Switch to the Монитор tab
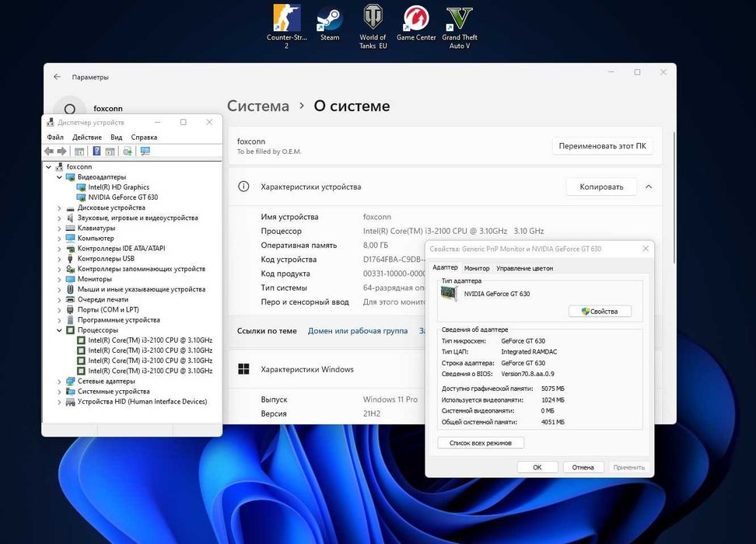756x544 pixels. click(476, 268)
